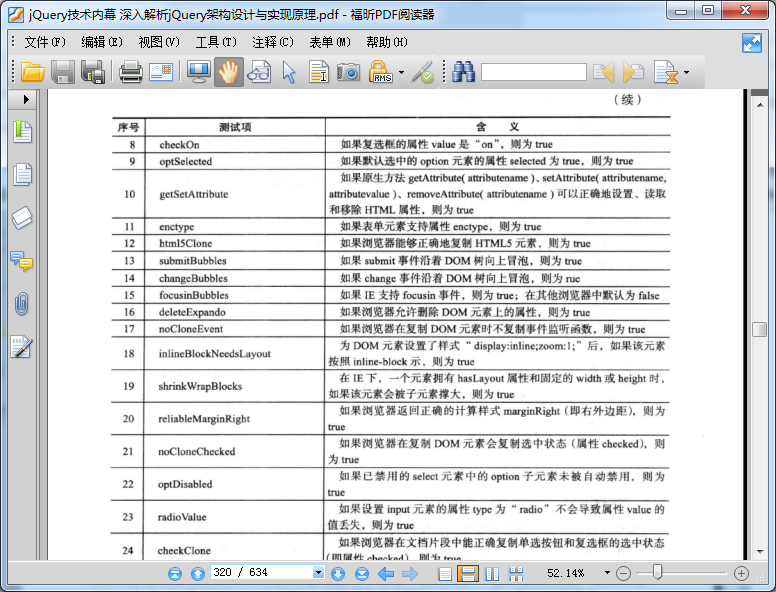This screenshot has height=592, width=776.
Task: Open the 注释(C) menu
Action: (x=273, y=42)
